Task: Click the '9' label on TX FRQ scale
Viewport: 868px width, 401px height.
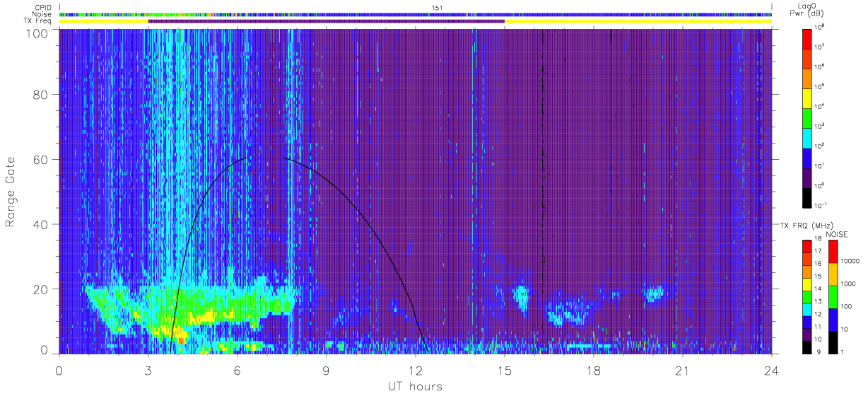Action: [x=819, y=352]
